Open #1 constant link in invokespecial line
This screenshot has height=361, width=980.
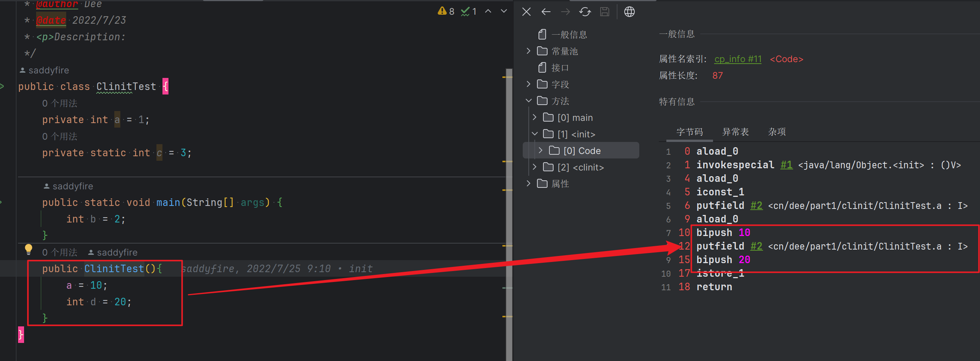[786, 165]
